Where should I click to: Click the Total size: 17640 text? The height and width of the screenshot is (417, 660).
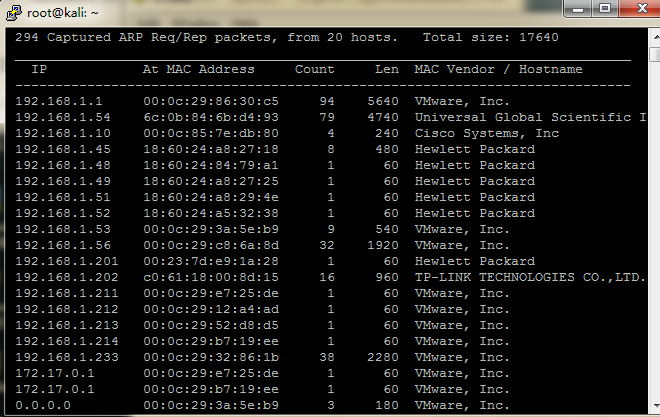[490, 37]
